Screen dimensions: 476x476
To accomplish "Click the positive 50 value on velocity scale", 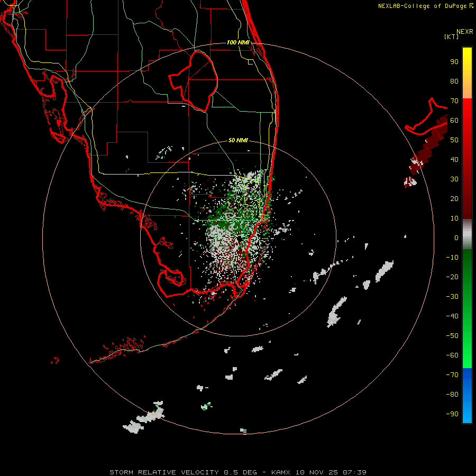I will [454, 140].
